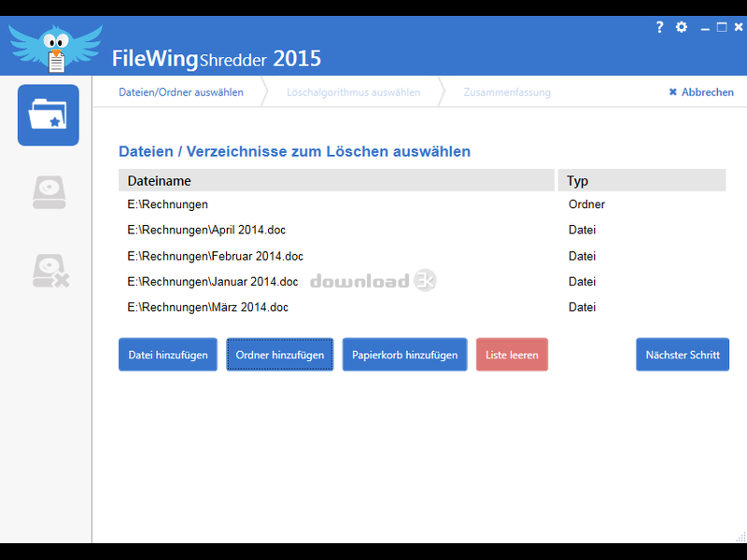Click the Dateiname column header

pos(336,180)
